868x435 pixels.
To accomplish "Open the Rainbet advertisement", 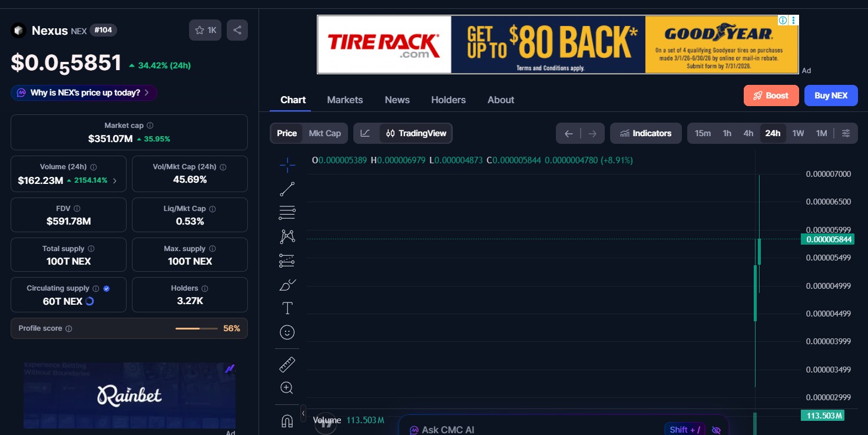I will coord(130,395).
